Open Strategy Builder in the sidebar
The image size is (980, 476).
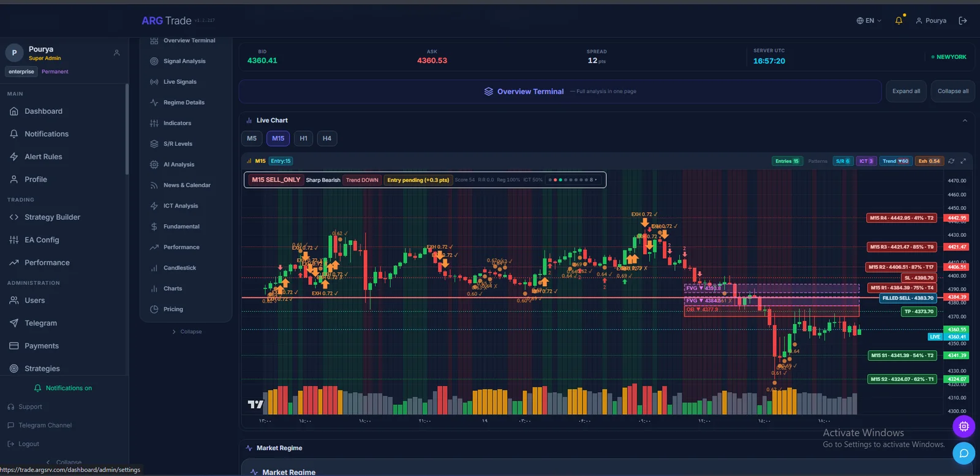52,217
